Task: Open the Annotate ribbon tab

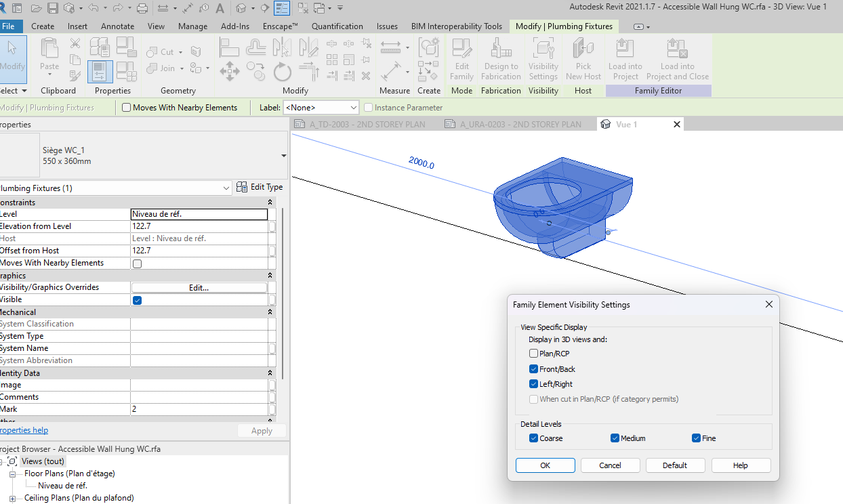Action: click(117, 26)
